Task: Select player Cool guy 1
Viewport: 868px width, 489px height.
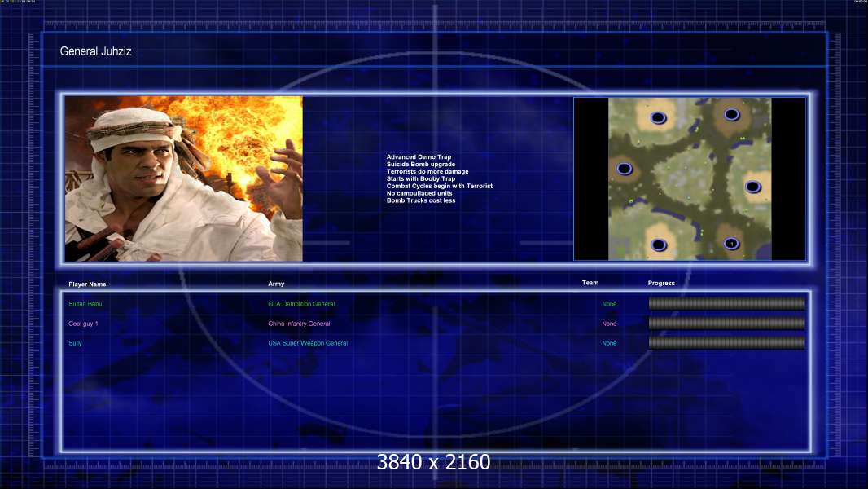Action: coord(83,324)
